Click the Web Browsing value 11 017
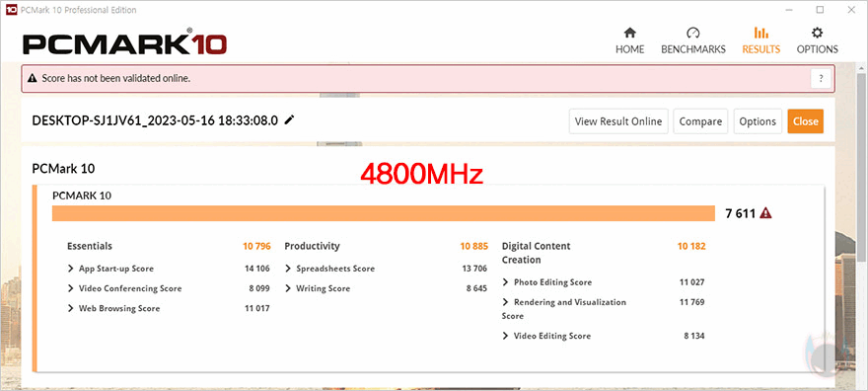The height and width of the screenshot is (391, 868). click(256, 308)
